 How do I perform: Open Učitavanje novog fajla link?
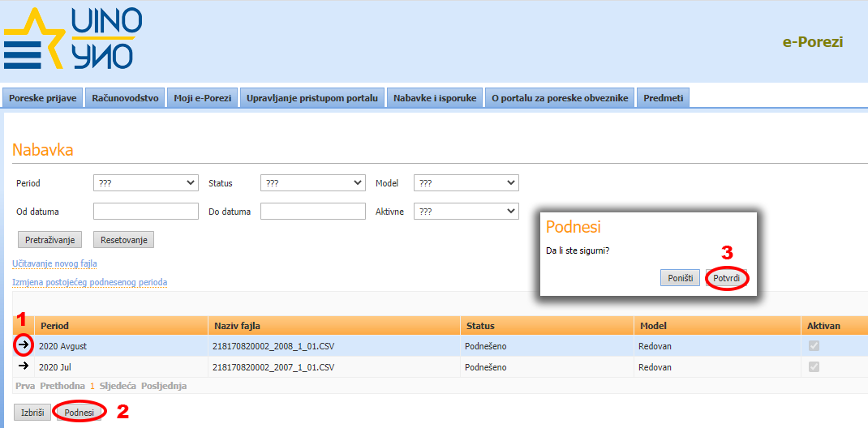click(55, 263)
